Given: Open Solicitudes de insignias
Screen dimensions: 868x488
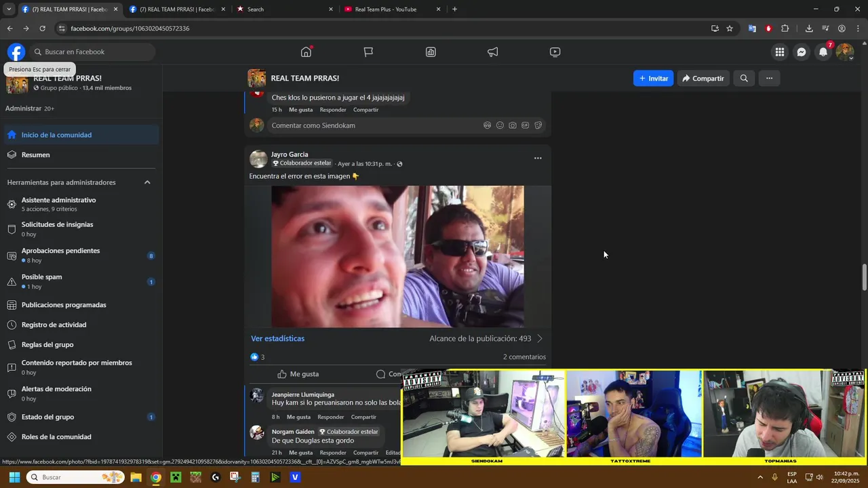Looking at the screenshot, I should [81, 229].
